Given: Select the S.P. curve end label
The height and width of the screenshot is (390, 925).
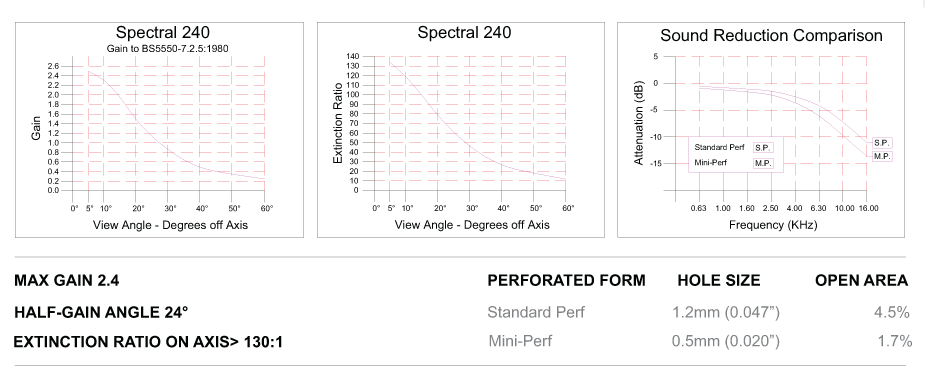Looking at the screenshot, I should coord(882,143).
